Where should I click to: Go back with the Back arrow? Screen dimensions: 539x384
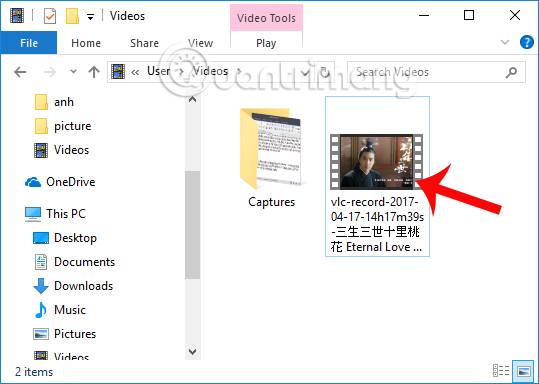[20, 72]
